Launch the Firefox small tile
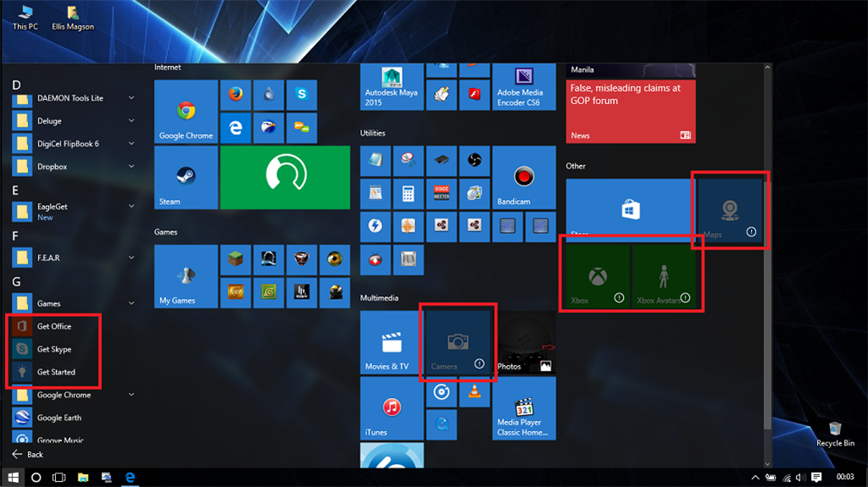Viewport: 868px width, 487px height. (x=236, y=95)
